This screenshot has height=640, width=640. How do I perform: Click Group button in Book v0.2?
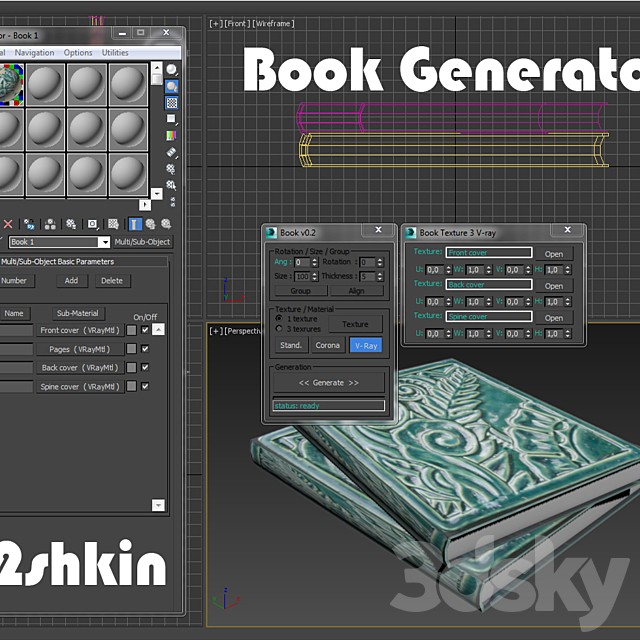(301, 291)
